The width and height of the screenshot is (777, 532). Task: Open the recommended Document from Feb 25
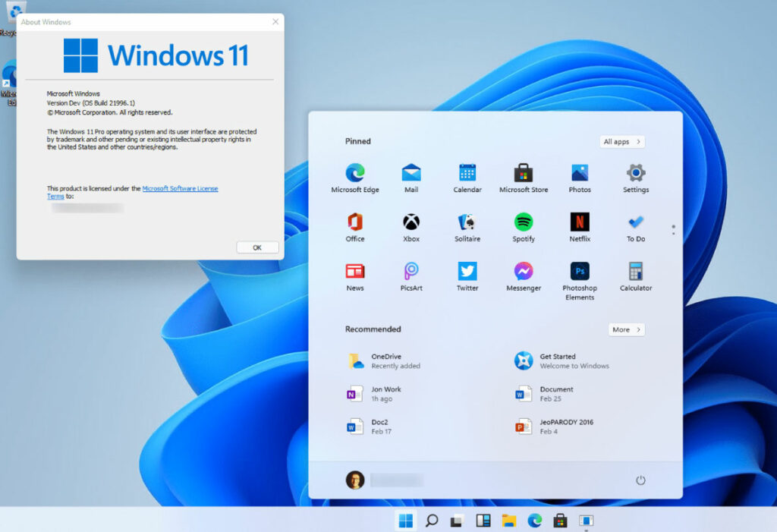(x=543, y=394)
